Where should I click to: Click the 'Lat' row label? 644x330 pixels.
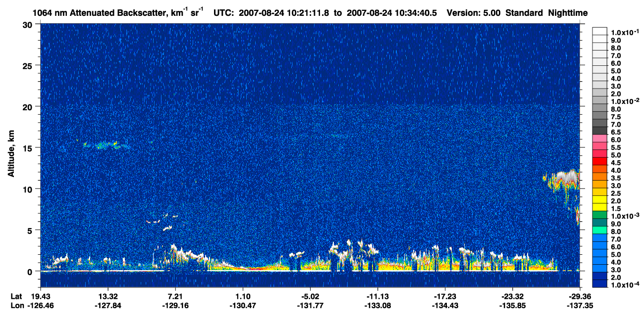(16, 296)
